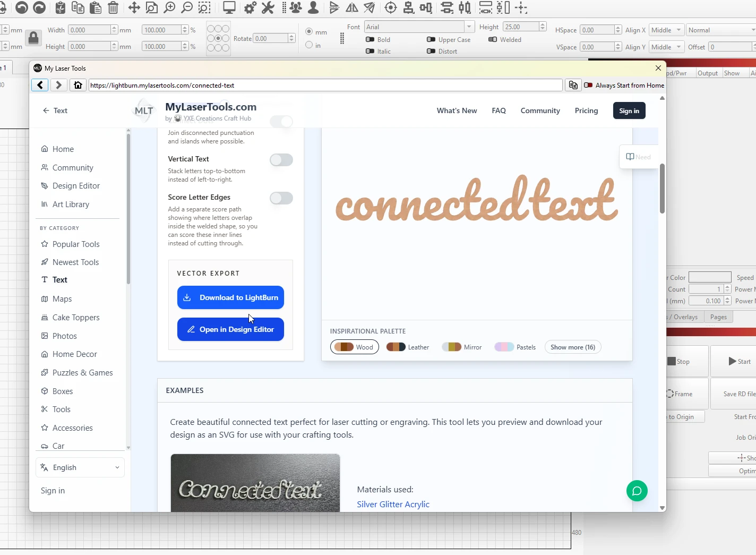The image size is (756, 555).
Task: Click Open in Design Editor button
Action: [230, 329]
